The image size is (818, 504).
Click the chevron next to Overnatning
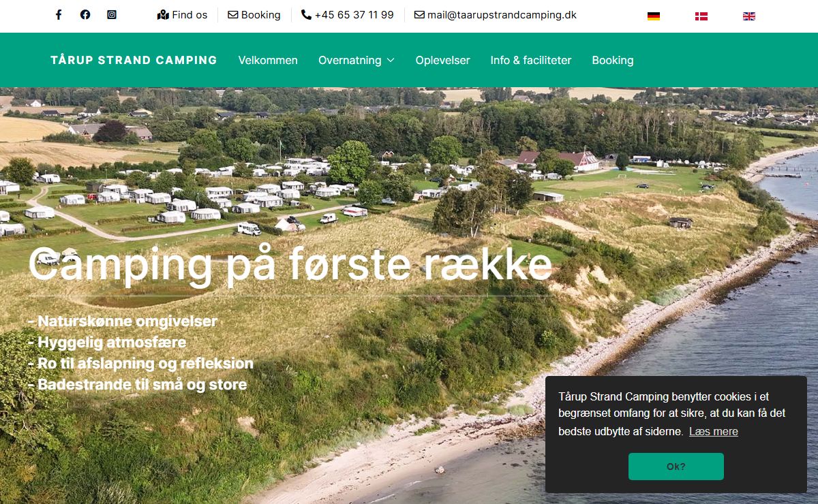(x=391, y=61)
